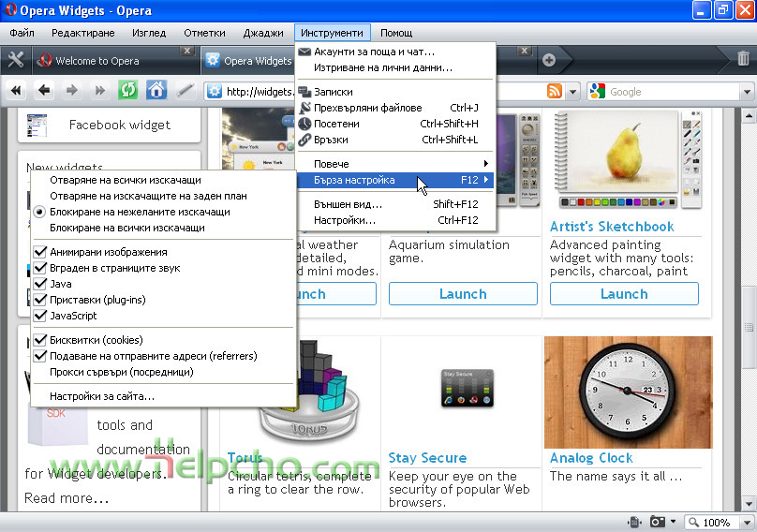Open the Джаджи menu
757x532 pixels.
click(263, 33)
